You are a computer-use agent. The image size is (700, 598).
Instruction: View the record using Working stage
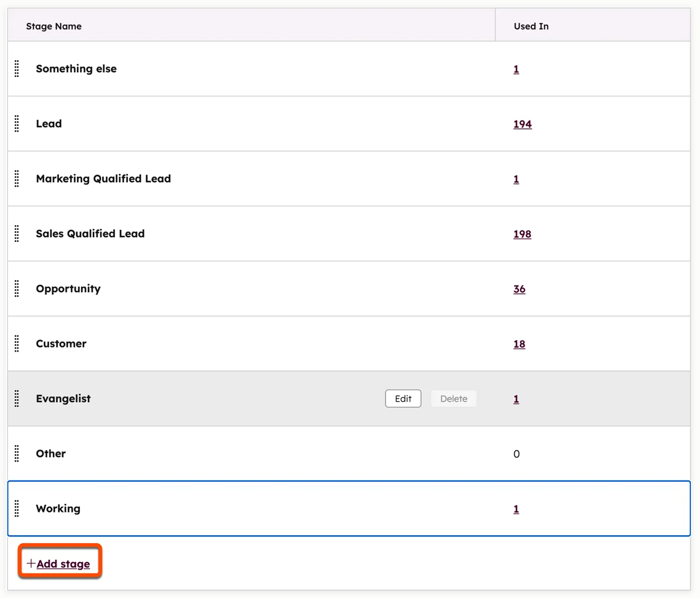516,508
